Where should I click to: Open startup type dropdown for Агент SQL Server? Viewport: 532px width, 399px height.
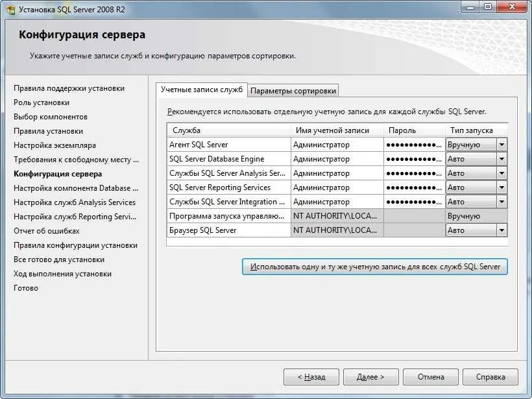(502, 145)
